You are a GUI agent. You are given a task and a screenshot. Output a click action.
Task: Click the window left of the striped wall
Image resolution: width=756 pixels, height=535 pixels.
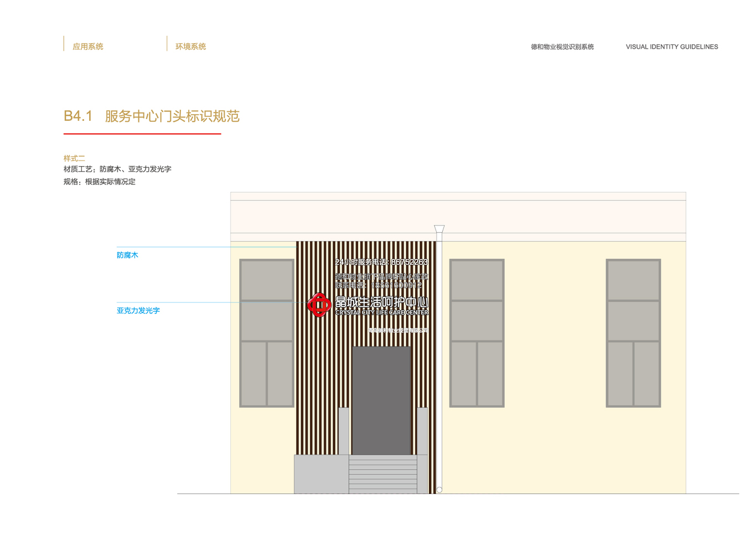[x=267, y=333]
